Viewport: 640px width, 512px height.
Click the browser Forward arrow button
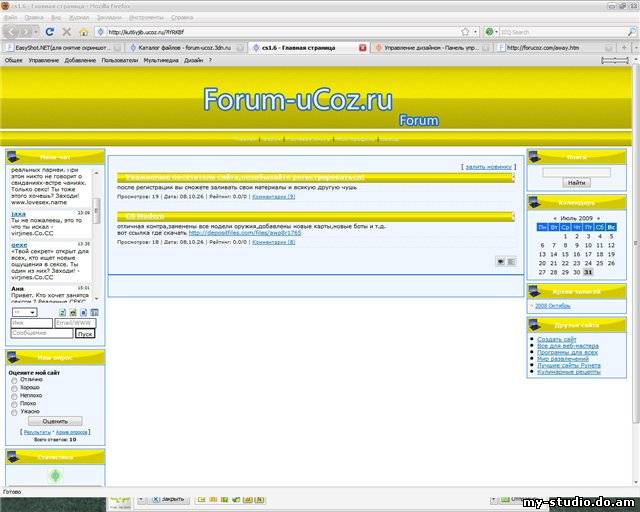(25, 31)
